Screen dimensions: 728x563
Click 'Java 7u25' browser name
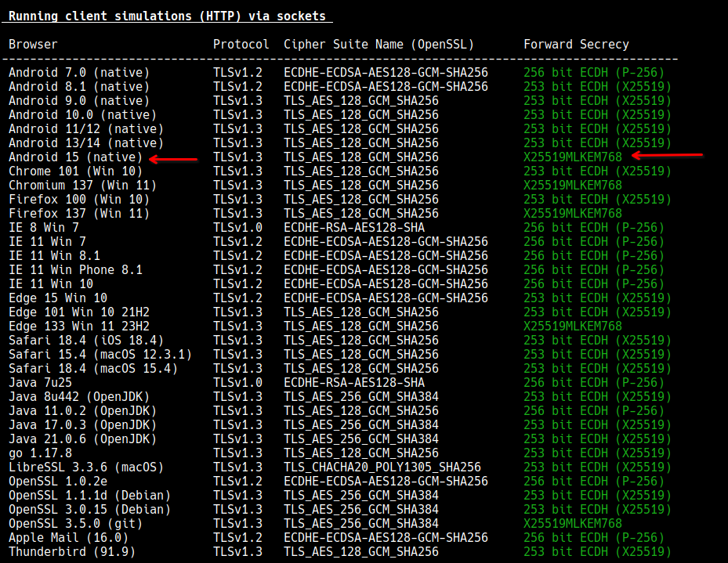pos(41,383)
